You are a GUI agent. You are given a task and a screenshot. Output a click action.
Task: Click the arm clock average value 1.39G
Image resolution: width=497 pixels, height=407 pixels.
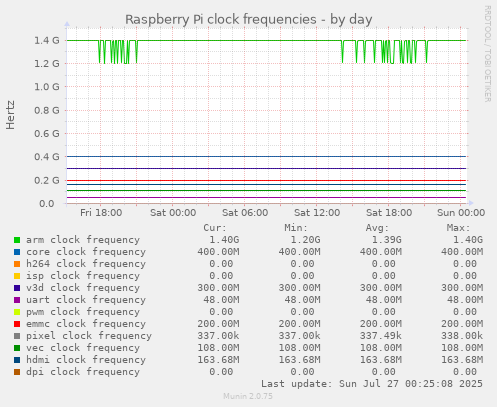387,240
